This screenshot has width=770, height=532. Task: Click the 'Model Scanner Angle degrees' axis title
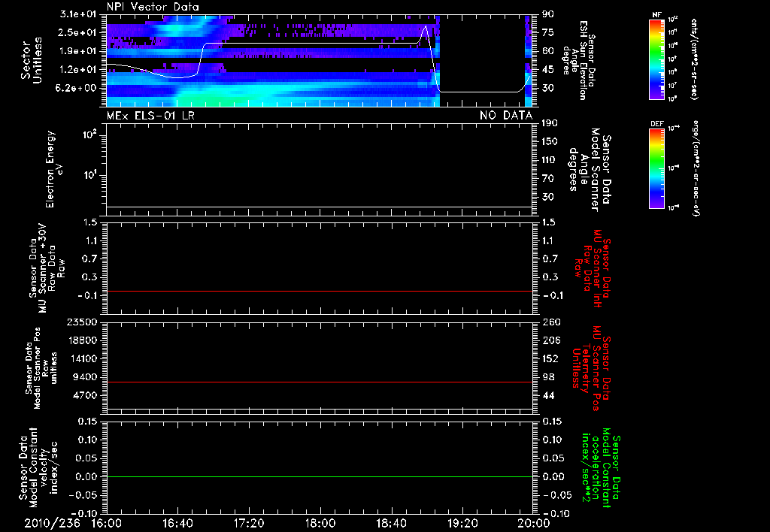[590, 170]
